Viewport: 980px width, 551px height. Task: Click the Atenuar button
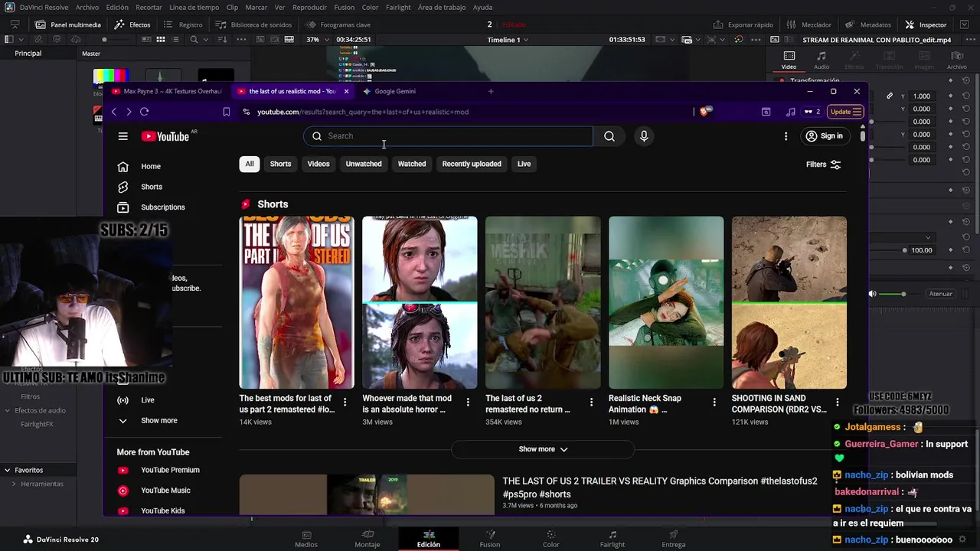click(x=940, y=294)
